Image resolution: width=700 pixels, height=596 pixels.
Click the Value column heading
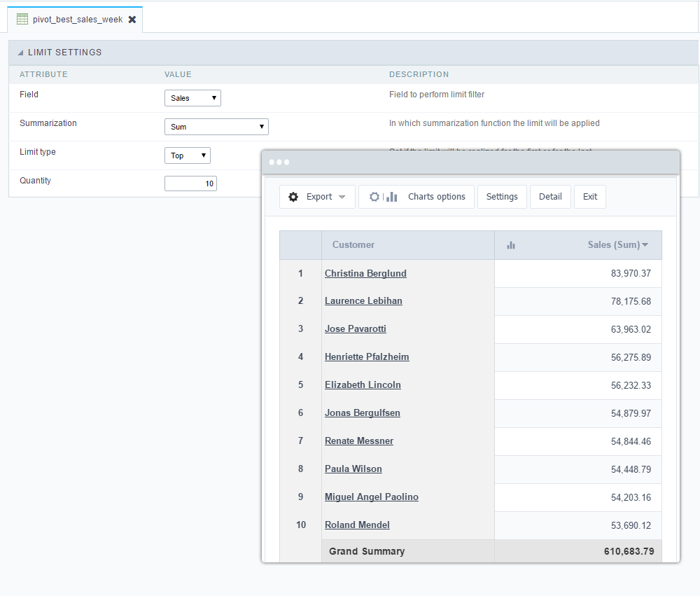178,75
